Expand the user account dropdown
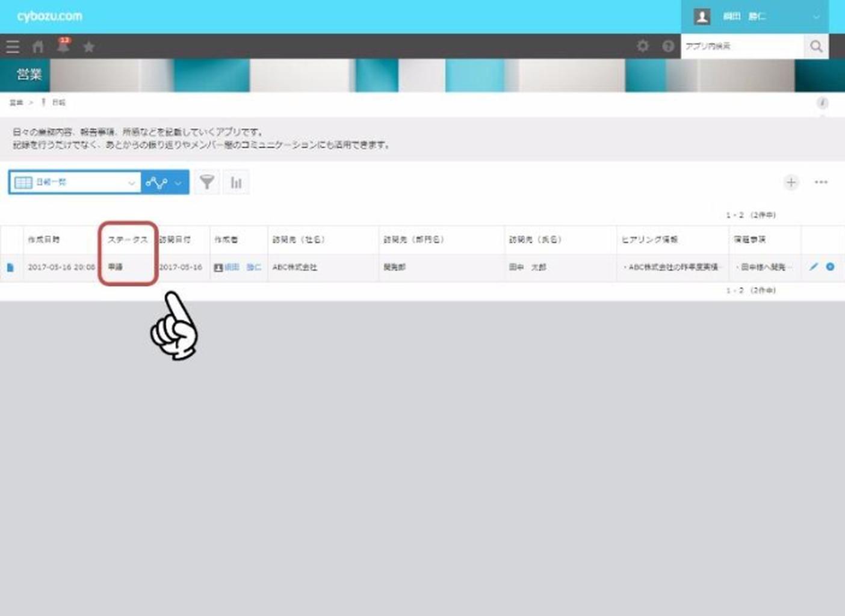The image size is (845, 616). pos(816,17)
